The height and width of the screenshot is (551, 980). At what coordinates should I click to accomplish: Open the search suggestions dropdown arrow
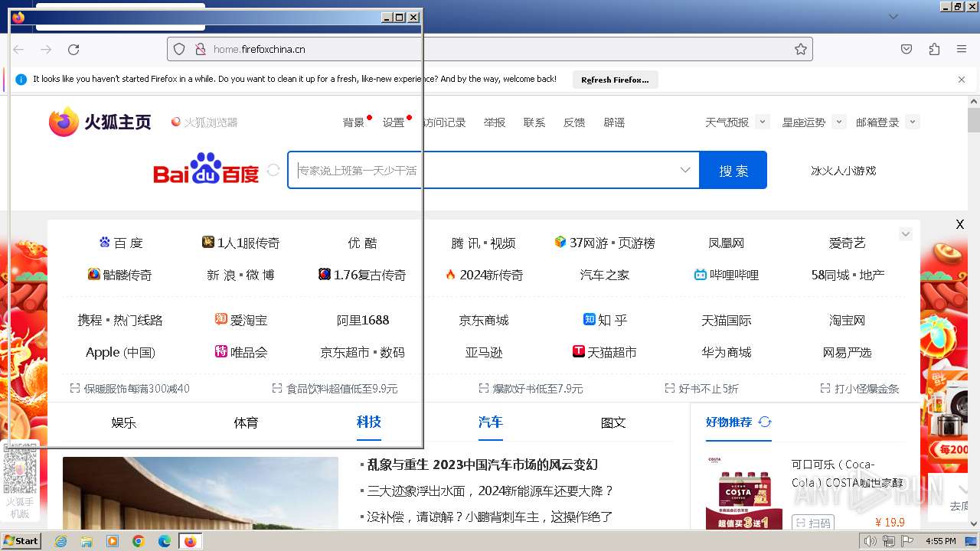pos(685,170)
